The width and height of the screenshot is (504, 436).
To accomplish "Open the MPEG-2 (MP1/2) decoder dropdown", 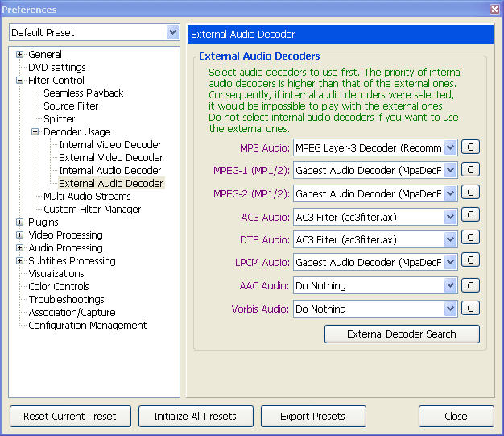I will coord(450,193).
